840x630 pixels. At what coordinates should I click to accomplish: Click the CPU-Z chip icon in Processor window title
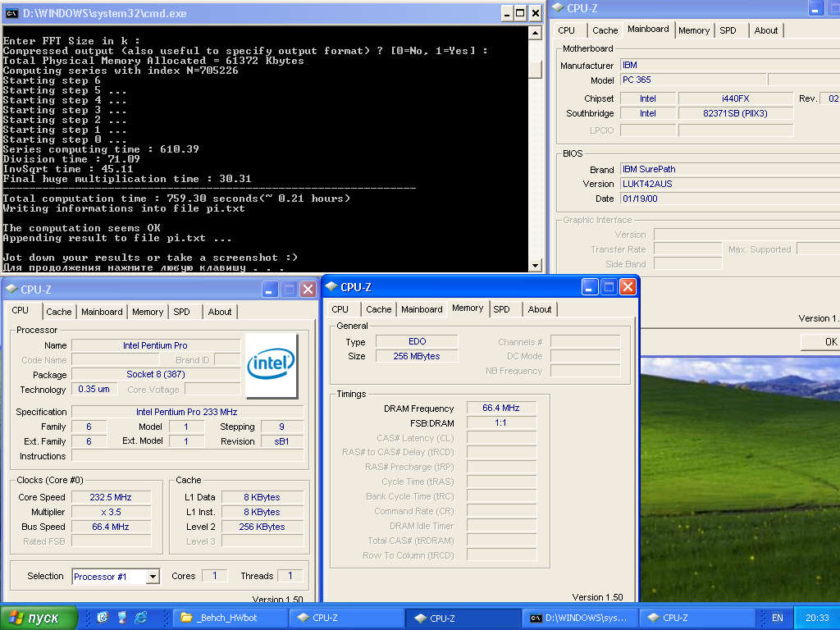[x=11, y=290]
